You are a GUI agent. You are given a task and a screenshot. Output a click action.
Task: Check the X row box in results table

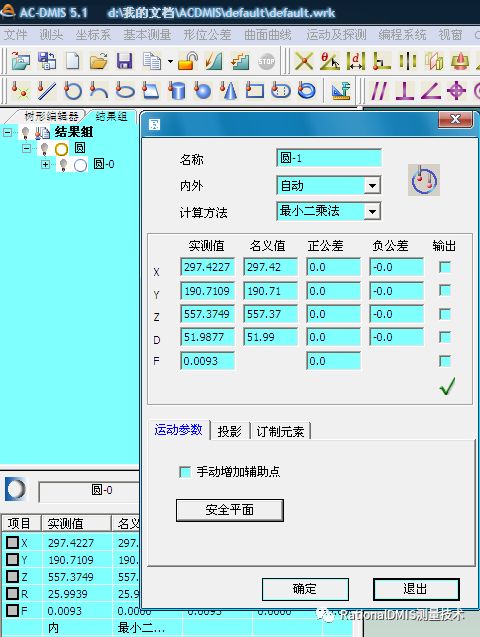coord(13,542)
